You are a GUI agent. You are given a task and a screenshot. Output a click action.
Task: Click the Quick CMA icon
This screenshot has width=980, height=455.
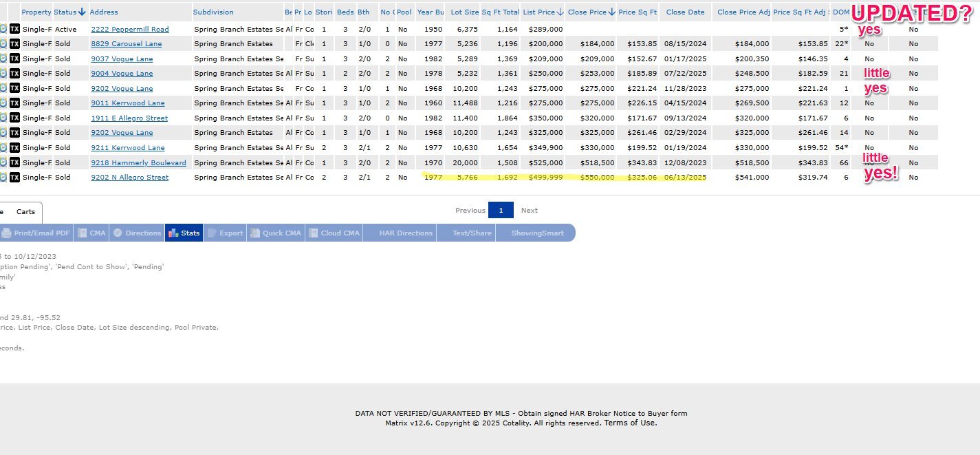pos(254,233)
